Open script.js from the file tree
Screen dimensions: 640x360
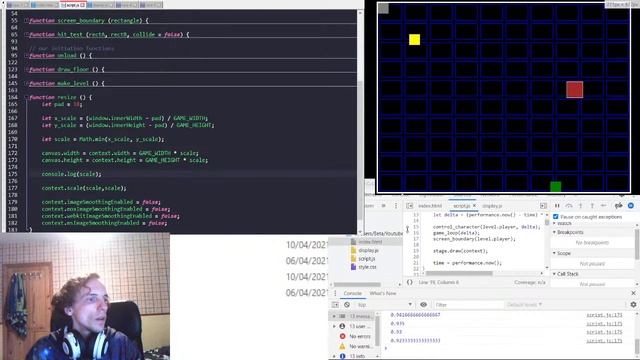click(367, 259)
